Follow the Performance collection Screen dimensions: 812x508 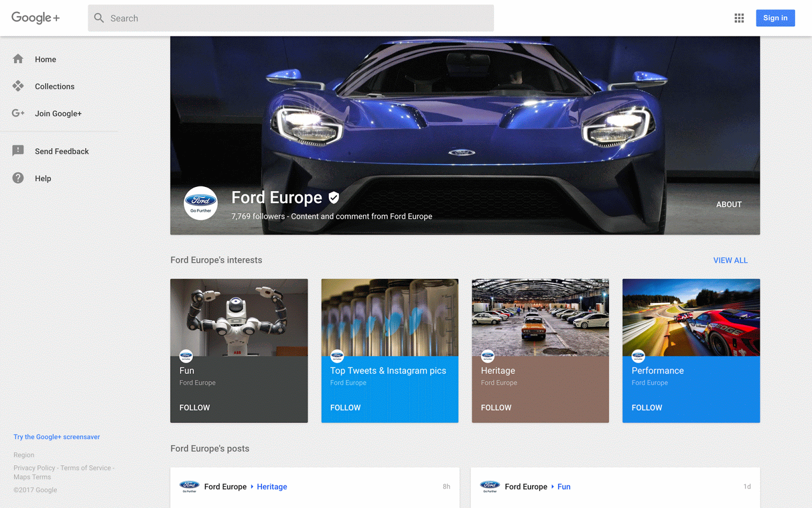click(647, 407)
